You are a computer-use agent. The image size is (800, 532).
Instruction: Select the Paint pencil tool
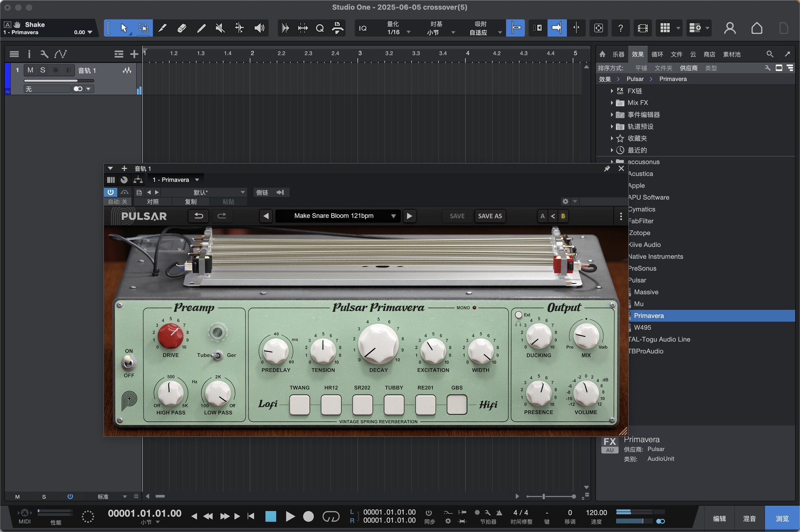click(201, 28)
